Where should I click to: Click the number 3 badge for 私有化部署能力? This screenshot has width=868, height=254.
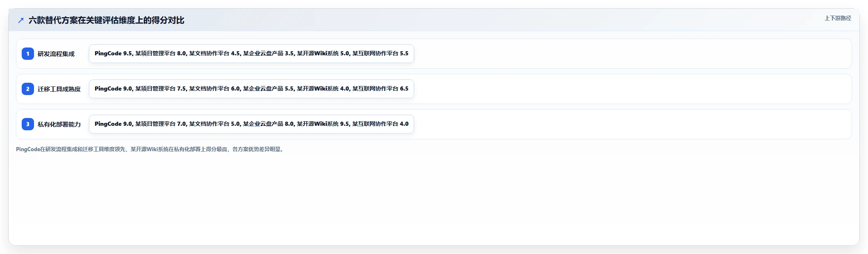[28, 124]
